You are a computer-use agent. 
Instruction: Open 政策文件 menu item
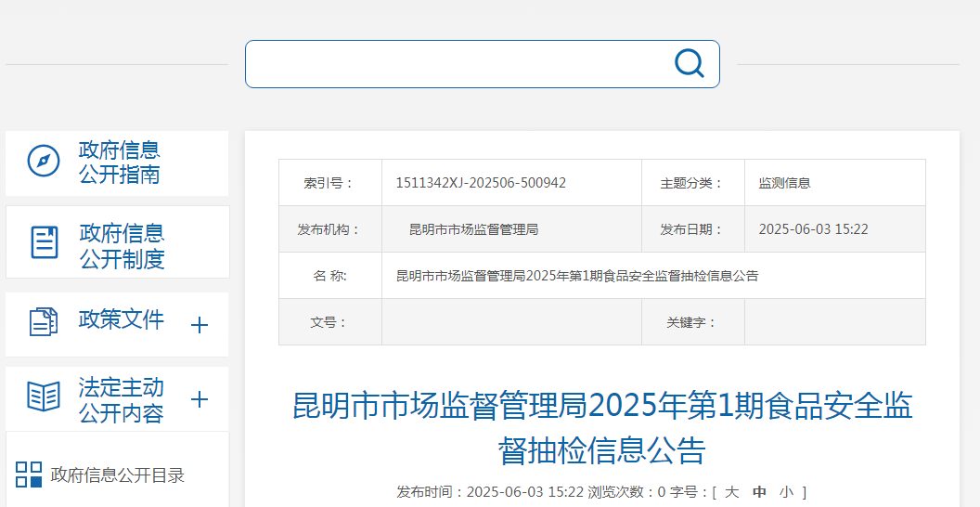coord(122,319)
